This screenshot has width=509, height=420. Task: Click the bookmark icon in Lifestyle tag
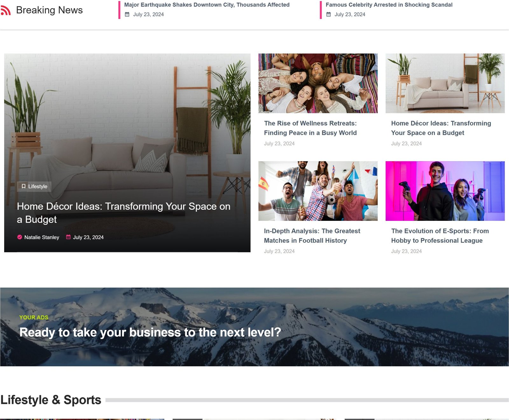tap(24, 186)
